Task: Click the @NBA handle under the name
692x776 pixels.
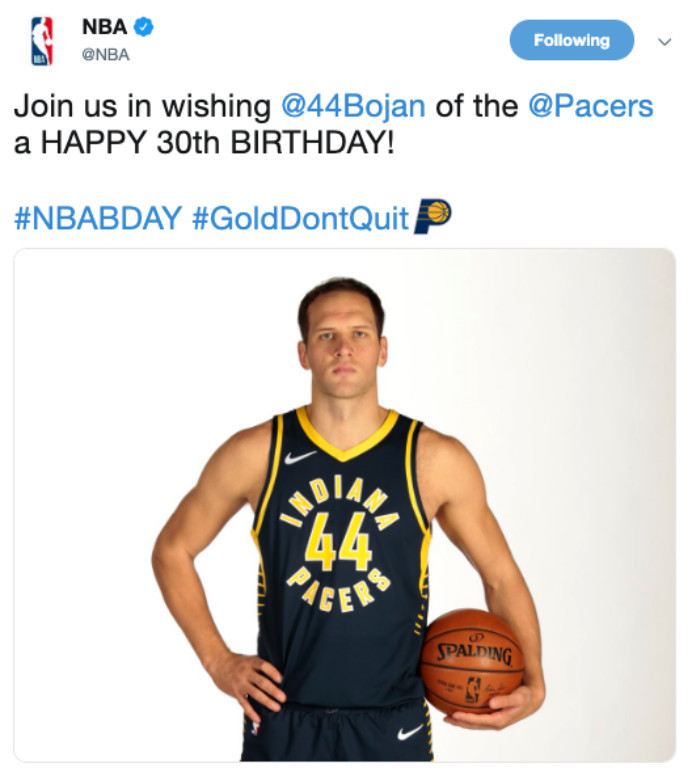Action: [106, 55]
